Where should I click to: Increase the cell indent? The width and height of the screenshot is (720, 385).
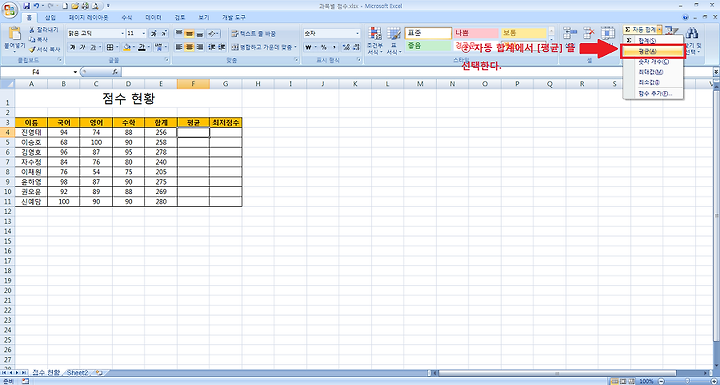[x=222, y=47]
